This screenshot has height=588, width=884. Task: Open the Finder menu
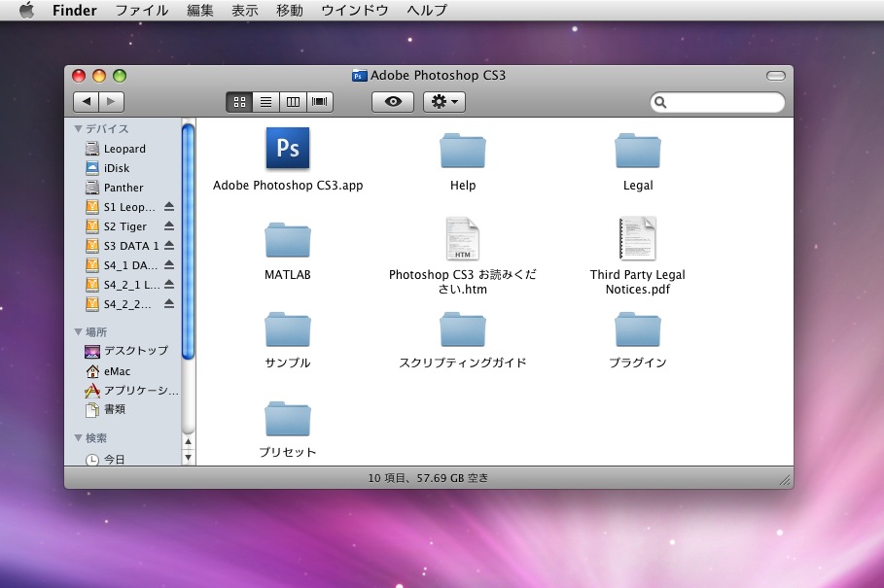tap(75, 10)
